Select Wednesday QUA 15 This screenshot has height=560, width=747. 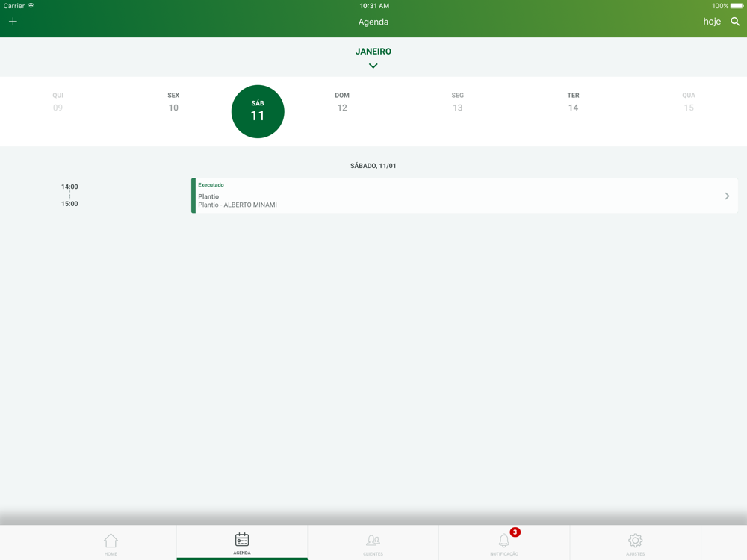pos(689,102)
